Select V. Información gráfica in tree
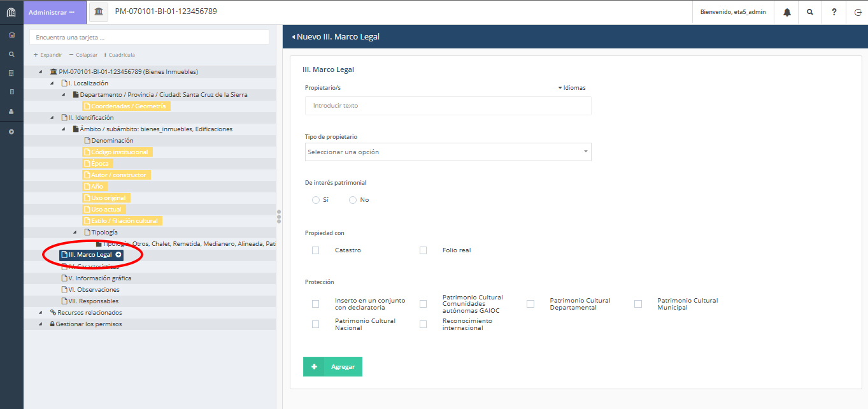 pos(99,278)
